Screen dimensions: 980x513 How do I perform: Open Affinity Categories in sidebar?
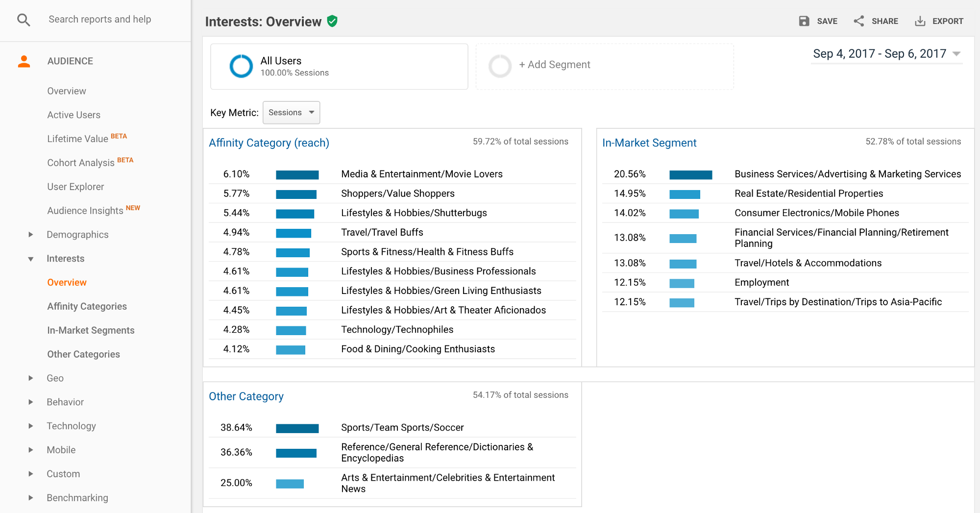[x=87, y=307]
